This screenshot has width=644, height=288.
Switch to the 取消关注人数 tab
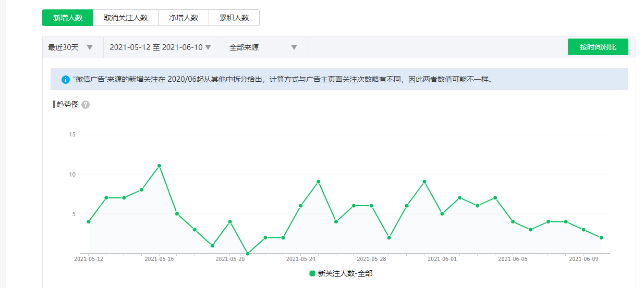pos(126,18)
